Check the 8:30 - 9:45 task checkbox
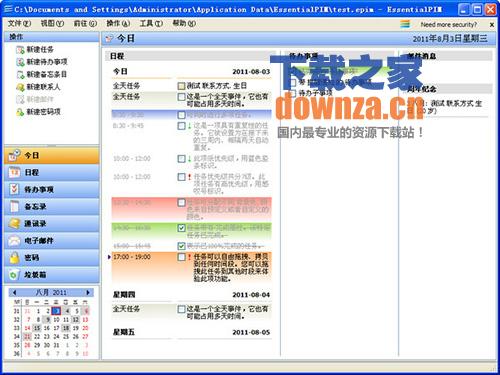 (x=181, y=126)
